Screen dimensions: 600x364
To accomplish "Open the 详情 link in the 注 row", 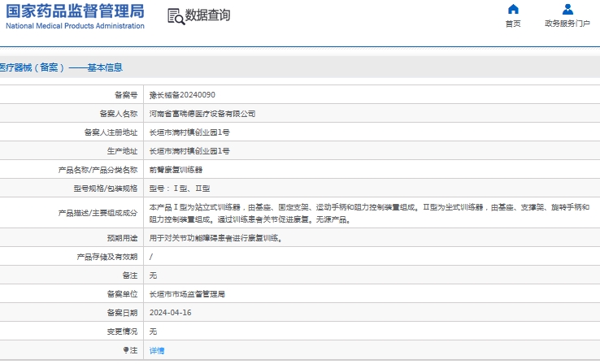I will click(x=157, y=351).
